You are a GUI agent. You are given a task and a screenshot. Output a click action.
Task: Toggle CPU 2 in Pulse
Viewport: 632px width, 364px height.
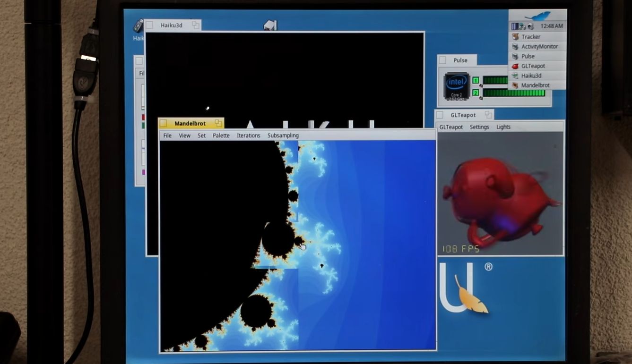[476, 93]
